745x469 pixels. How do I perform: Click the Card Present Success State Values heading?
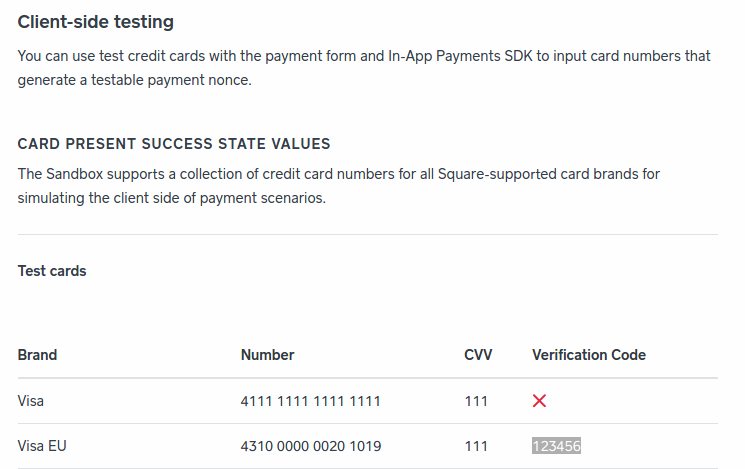174,144
